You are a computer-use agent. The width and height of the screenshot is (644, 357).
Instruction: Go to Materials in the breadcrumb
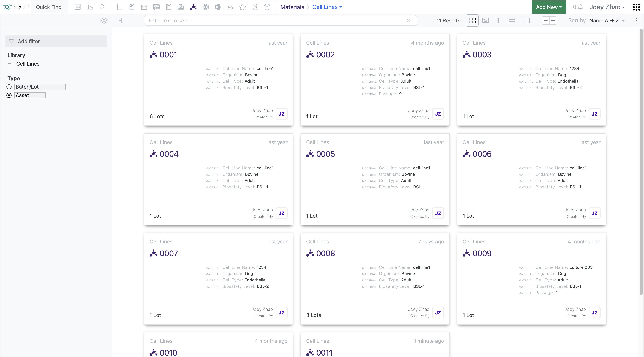click(x=292, y=7)
